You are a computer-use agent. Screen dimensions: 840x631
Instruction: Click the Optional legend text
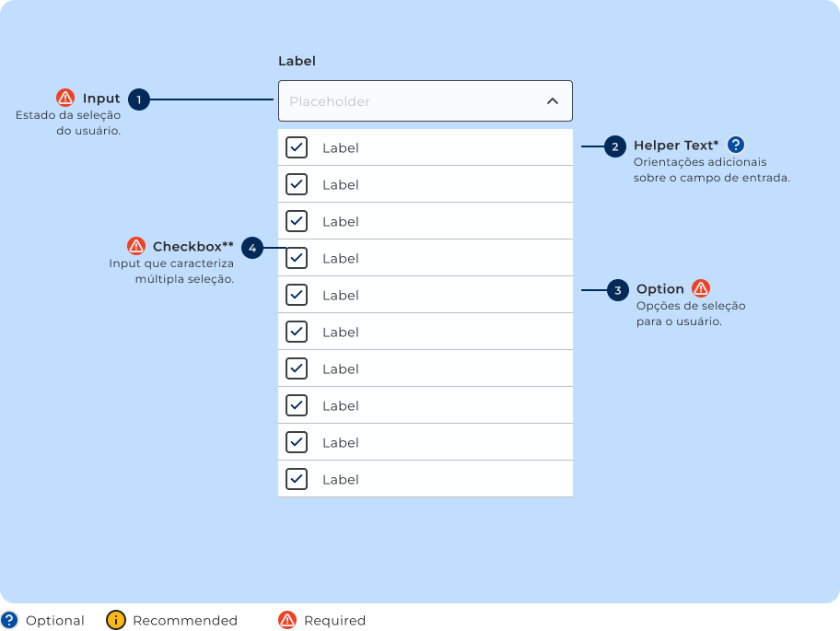coord(55,621)
